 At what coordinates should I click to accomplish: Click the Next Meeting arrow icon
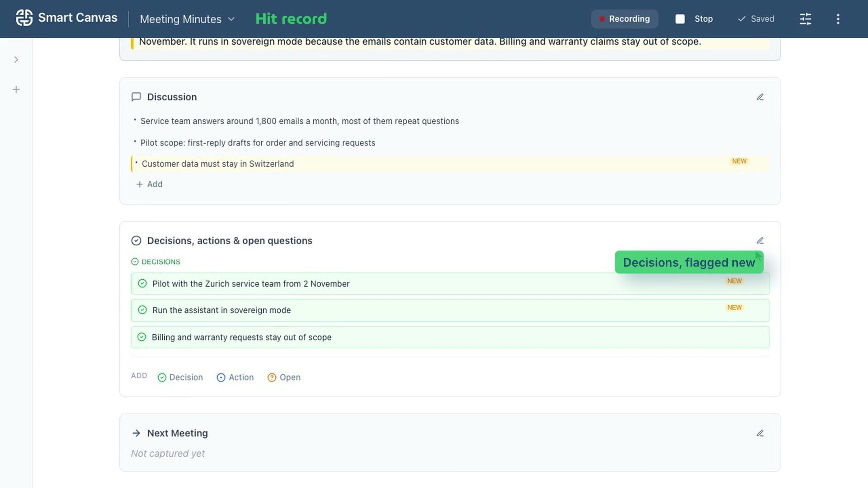(136, 433)
